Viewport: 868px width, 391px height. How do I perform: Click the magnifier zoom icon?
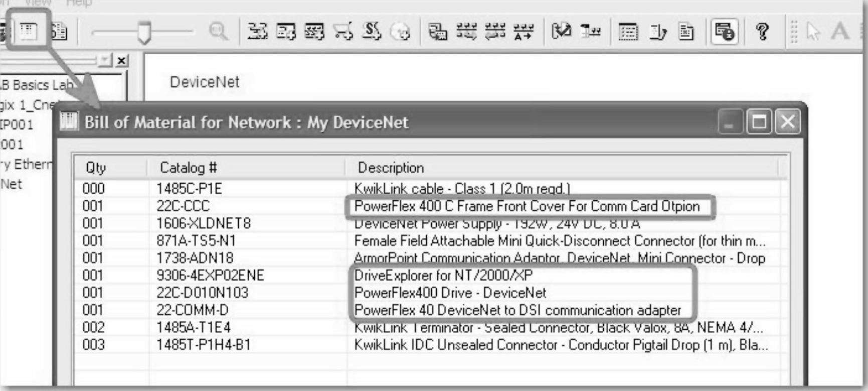click(x=219, y=32)
